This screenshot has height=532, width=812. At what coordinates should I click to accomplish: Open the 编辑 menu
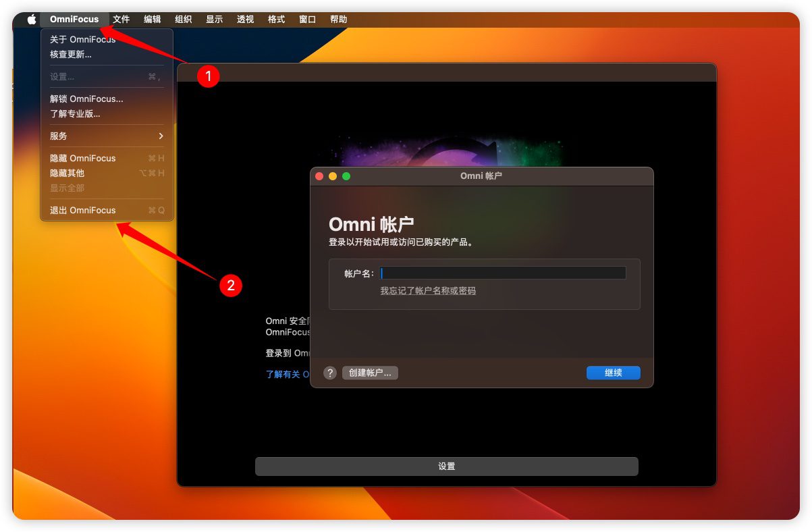152,20
